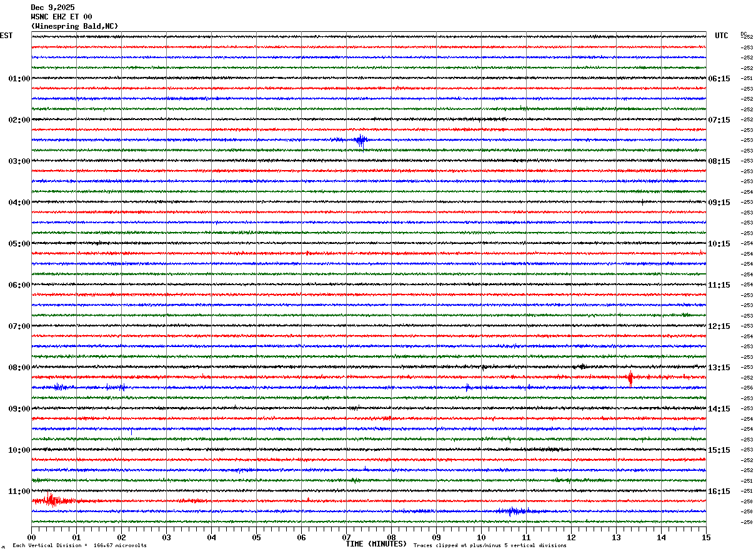
Task: Click the Dec 9,2025 date heading
Action: (52, 8)
